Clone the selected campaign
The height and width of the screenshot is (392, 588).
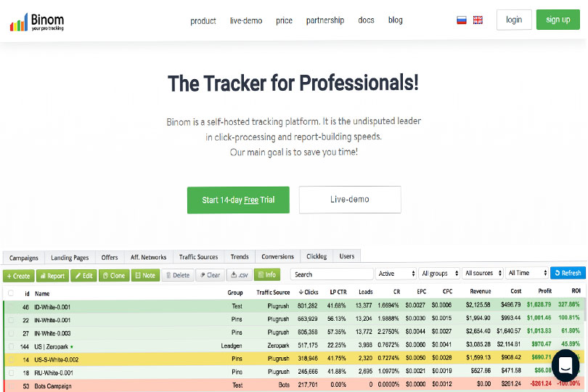pos(114,276)
